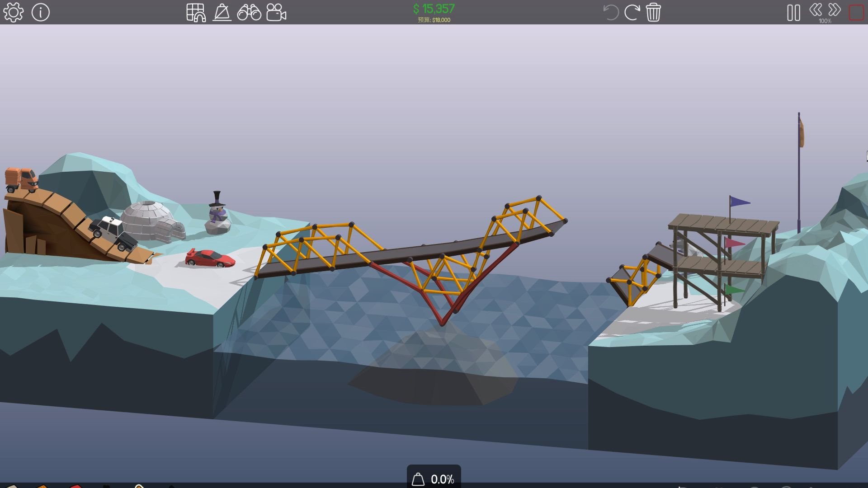Select the police car on the ramp
Viewport: 868px width, 488px height.
(113, 232)
